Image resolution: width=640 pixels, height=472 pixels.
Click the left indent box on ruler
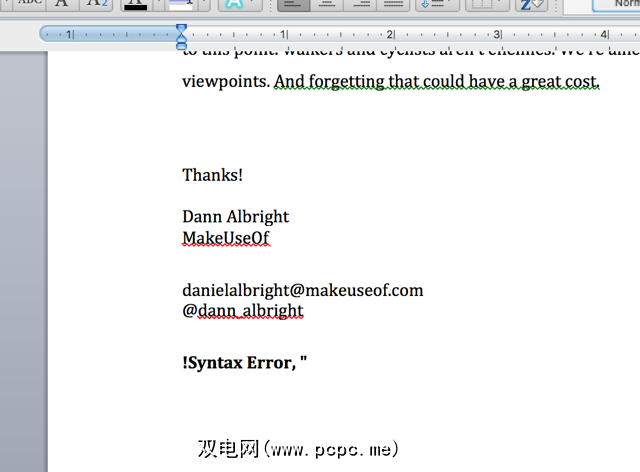181,47
